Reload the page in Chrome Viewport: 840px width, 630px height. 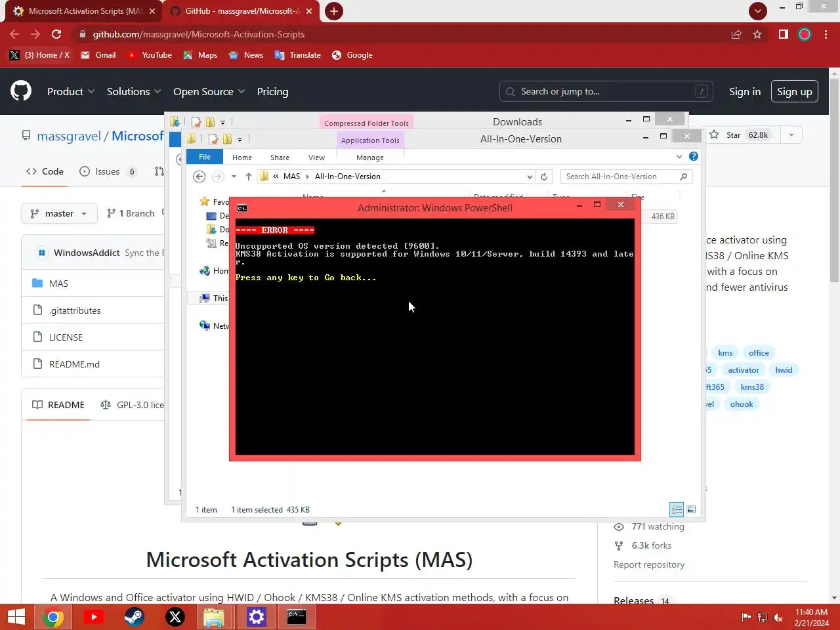pyautogui.click(x=56, y=34)
